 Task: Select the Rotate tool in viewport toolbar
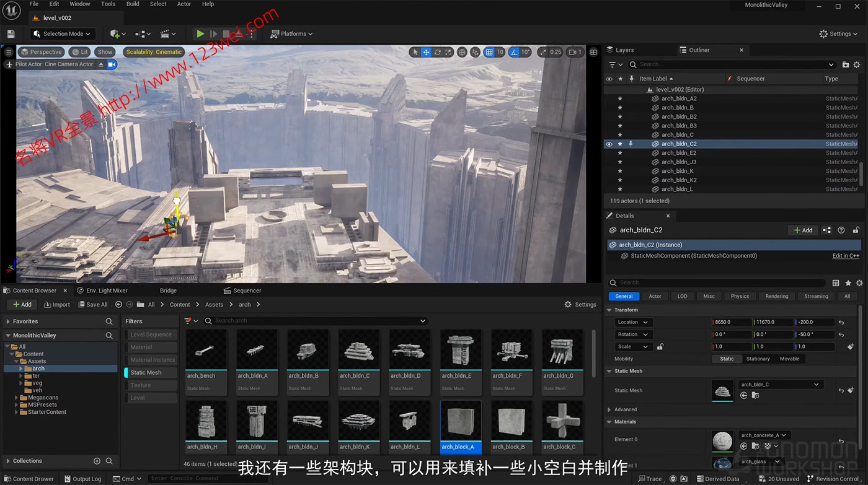[x=437, y=52]
